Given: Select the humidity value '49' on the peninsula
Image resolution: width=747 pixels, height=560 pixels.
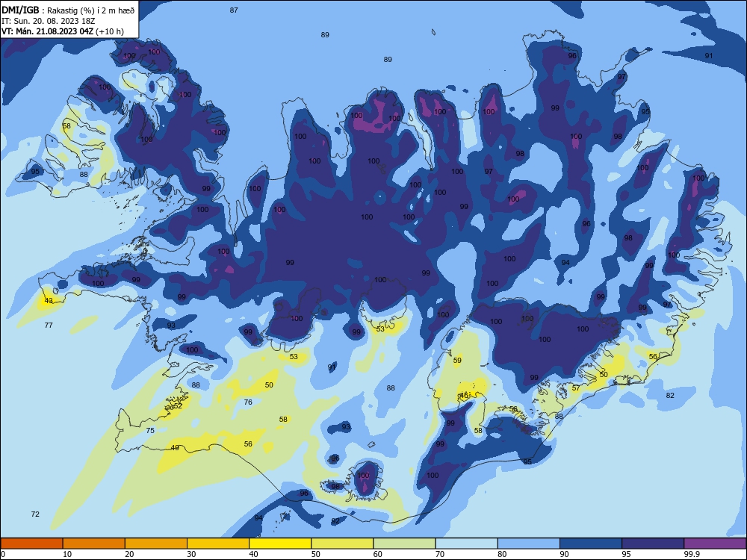Looking at the screenshot, I should [x=175, y=447].
